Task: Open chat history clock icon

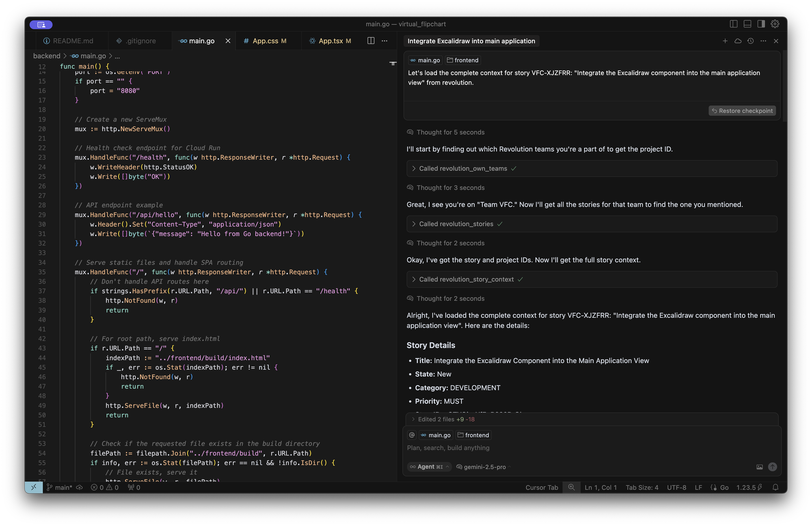Action: click(x=750, y=41)
